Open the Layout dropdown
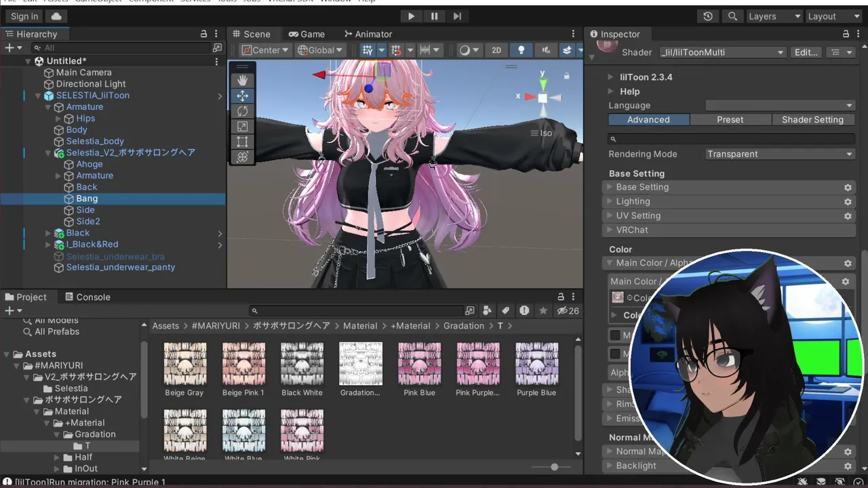868x488 pixels. 833,16
